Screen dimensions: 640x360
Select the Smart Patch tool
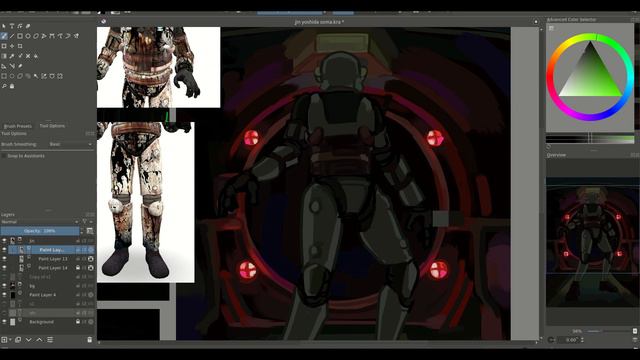point(28,56)
